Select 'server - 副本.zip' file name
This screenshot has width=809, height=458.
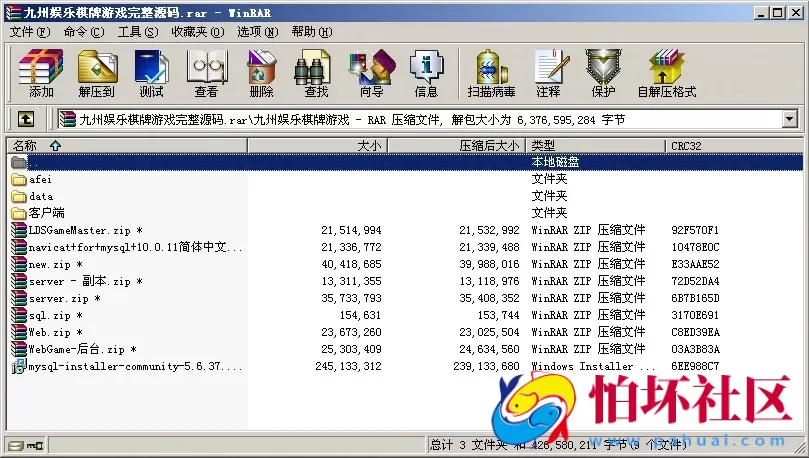tap(86, 281)
